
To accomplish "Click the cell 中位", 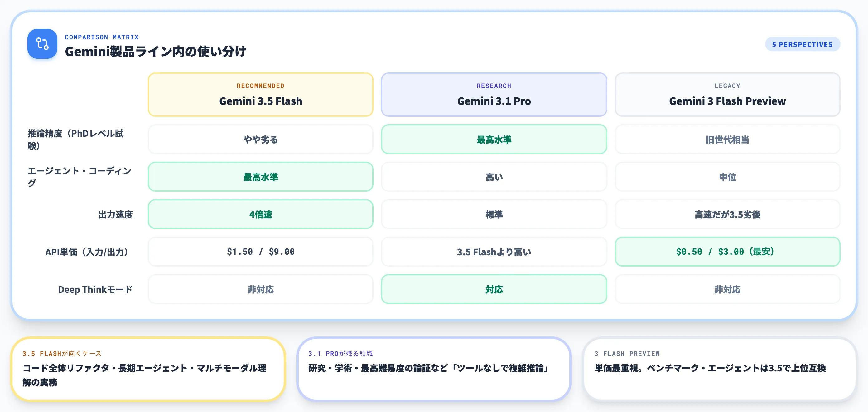I will 727,177.
